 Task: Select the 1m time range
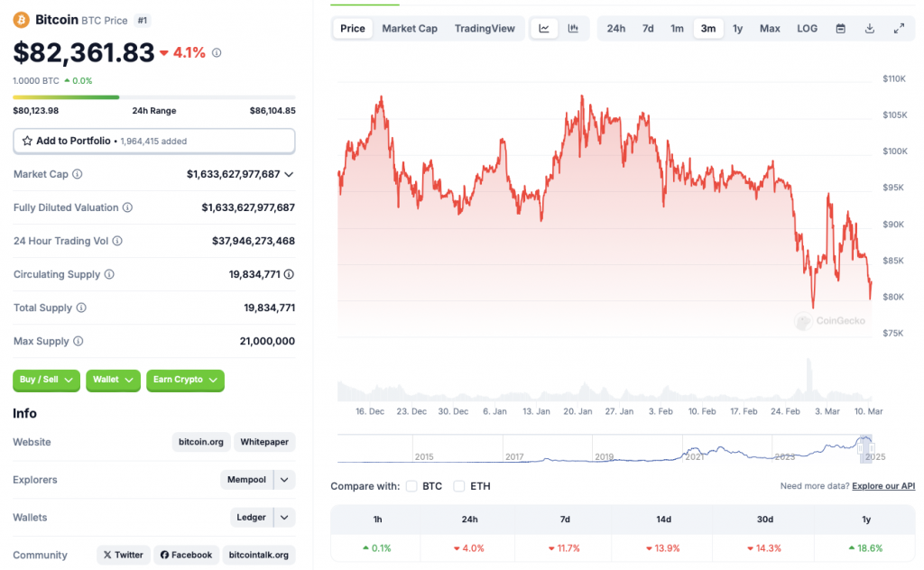coord(677,28)
